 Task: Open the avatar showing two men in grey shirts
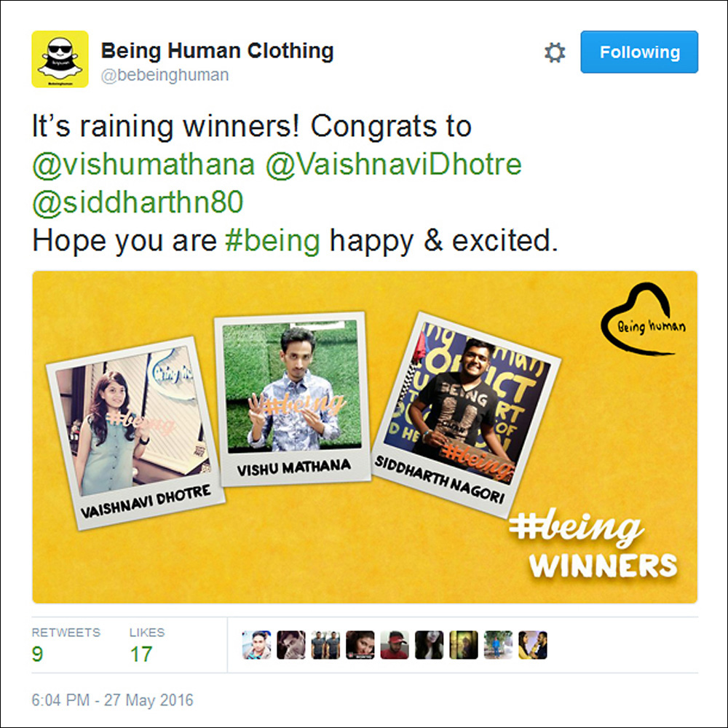point(325,645)
